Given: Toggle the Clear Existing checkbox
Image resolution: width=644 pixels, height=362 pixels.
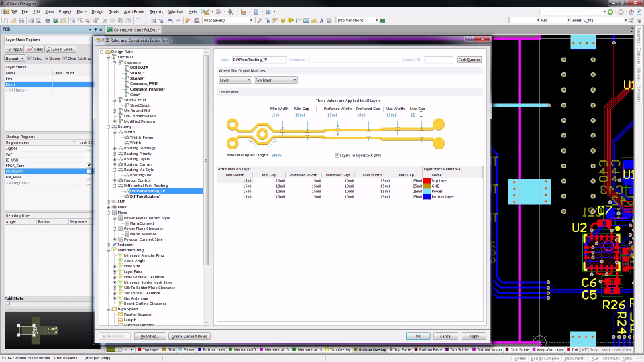Looking at the screenshot, I should 64,58.
